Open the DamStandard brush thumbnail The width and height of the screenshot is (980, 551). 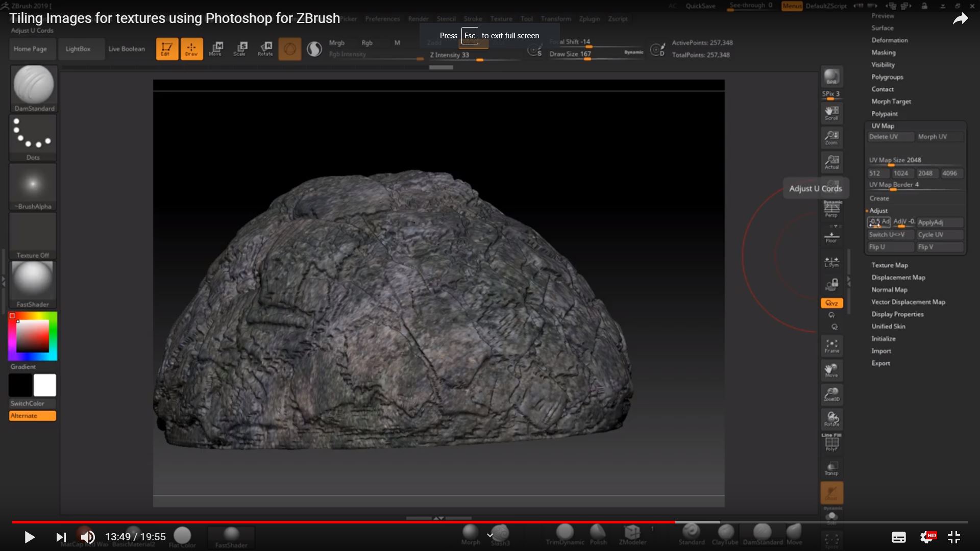point(33,88)
